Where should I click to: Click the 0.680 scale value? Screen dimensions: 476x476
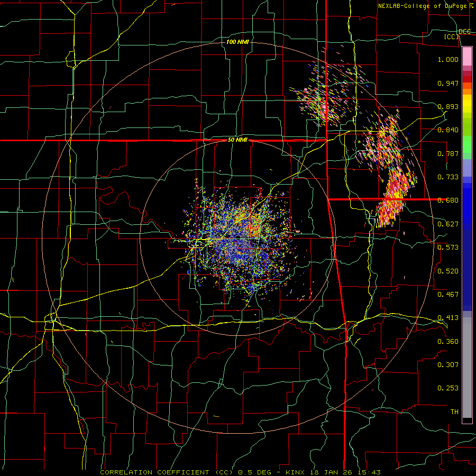pos(448,200)
